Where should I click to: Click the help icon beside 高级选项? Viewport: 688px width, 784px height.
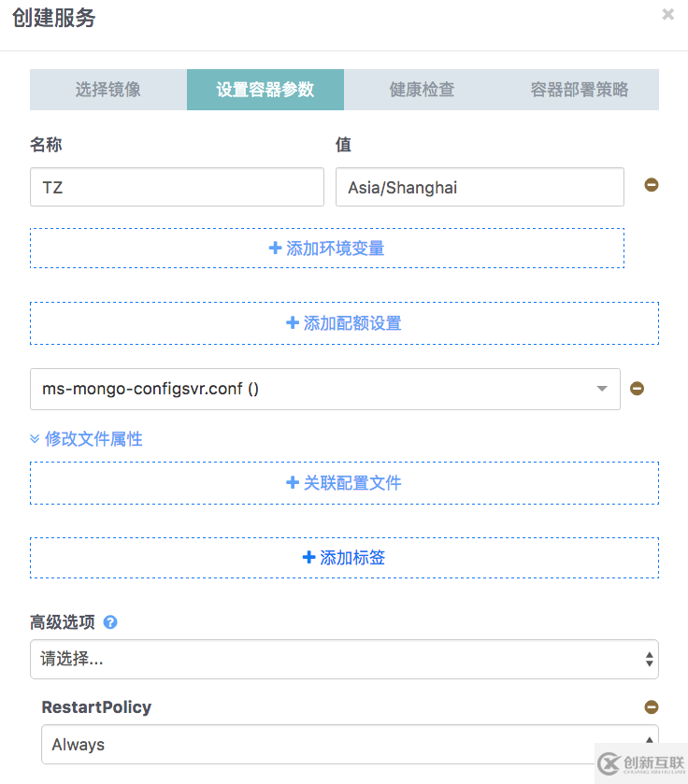pos(110,622)
